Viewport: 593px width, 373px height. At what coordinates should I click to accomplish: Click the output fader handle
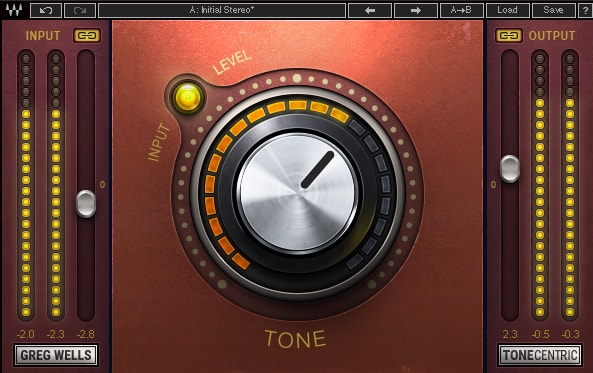tap(510, 169)
